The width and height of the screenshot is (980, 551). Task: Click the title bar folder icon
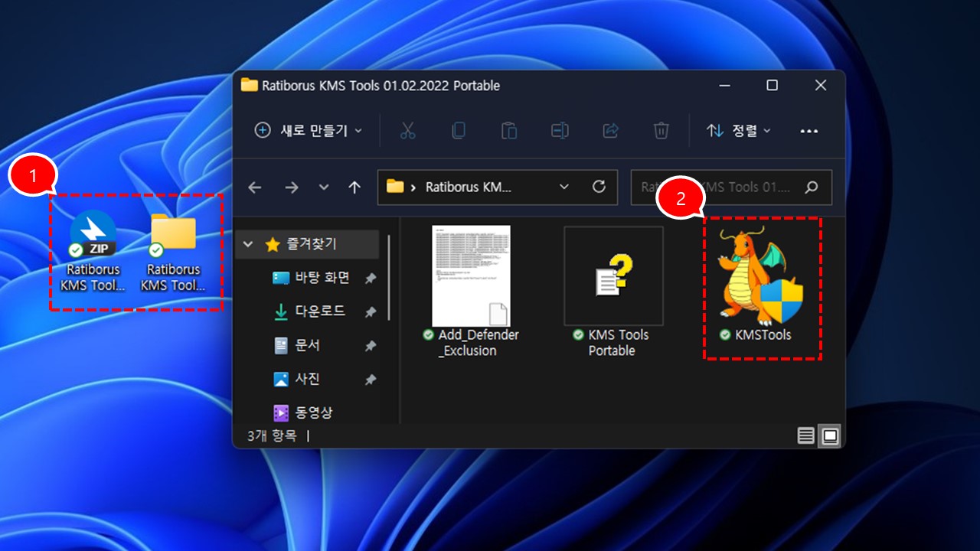[249, 85]
